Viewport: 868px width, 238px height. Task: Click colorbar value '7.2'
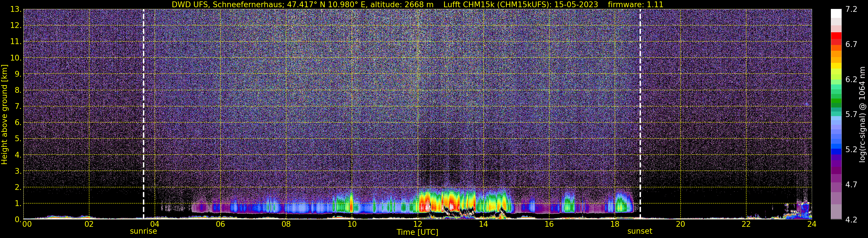851,10
